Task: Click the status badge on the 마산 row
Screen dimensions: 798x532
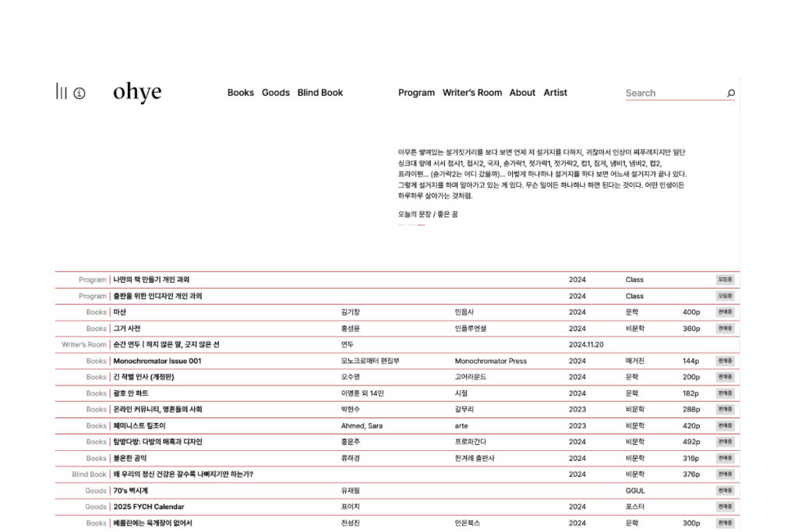Action: coord(725,312)
